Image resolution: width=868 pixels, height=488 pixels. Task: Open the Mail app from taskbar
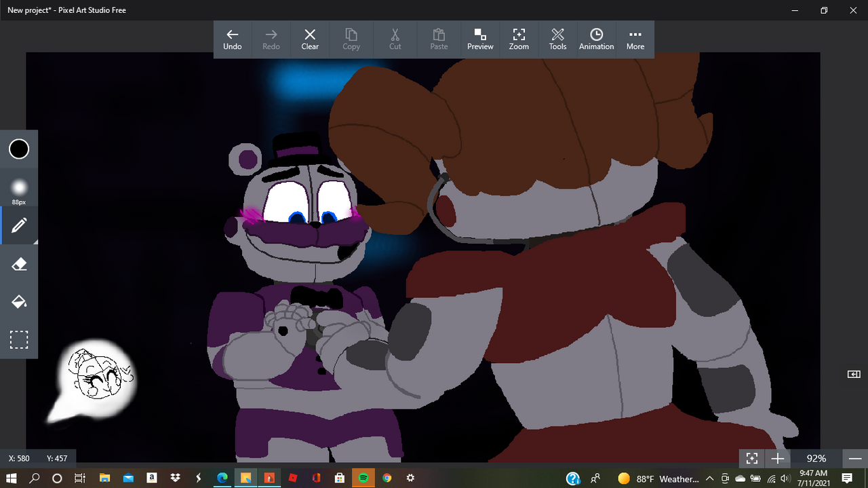(127, 478)
